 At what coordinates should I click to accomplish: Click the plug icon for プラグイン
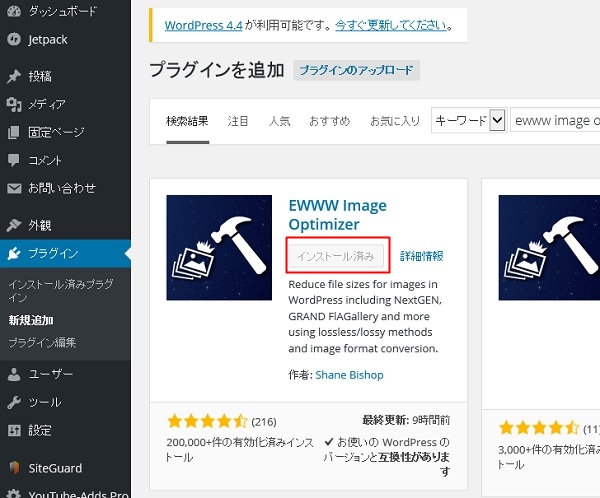point(14,253)
